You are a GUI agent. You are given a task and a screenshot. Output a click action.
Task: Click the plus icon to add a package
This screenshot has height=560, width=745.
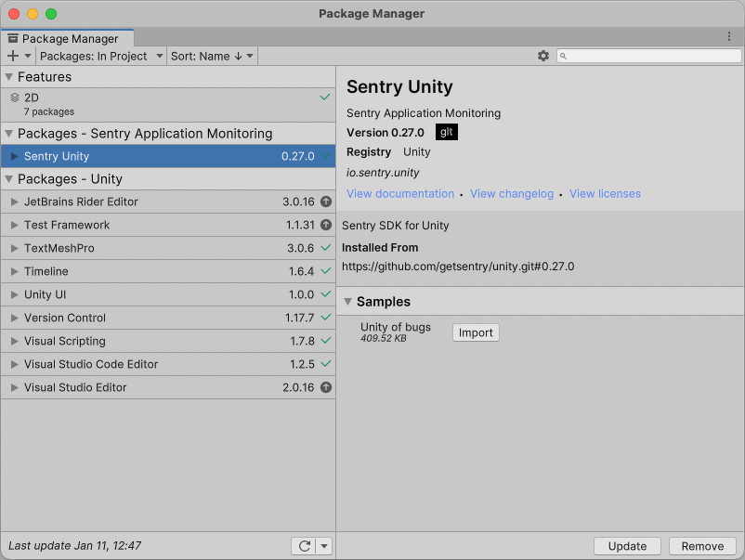(13, 56)
